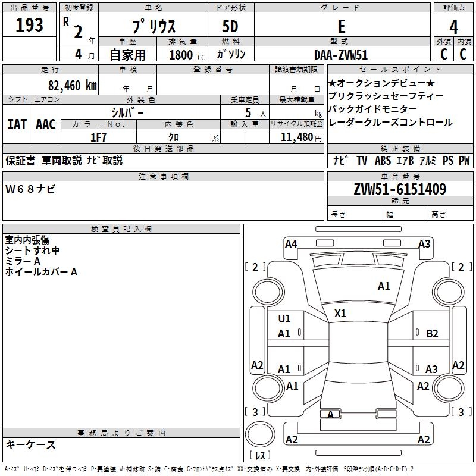Select the 保証書 entry in later-shipped items

click(20, 160)
